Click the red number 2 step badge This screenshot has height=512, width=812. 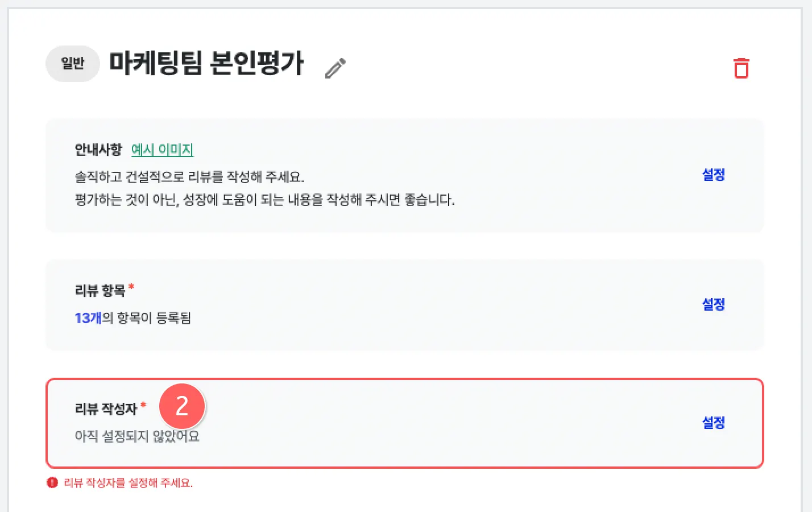[x=182, y=406]
